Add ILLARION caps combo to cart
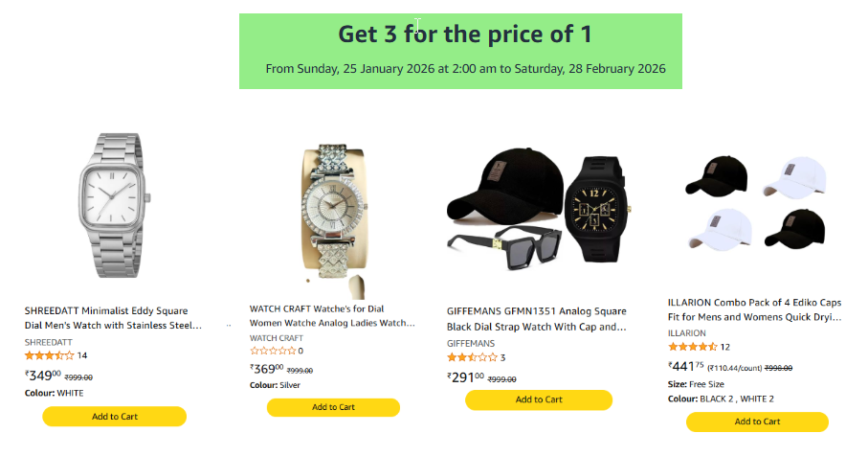868x456 pixels. click(x=757, y=422)
